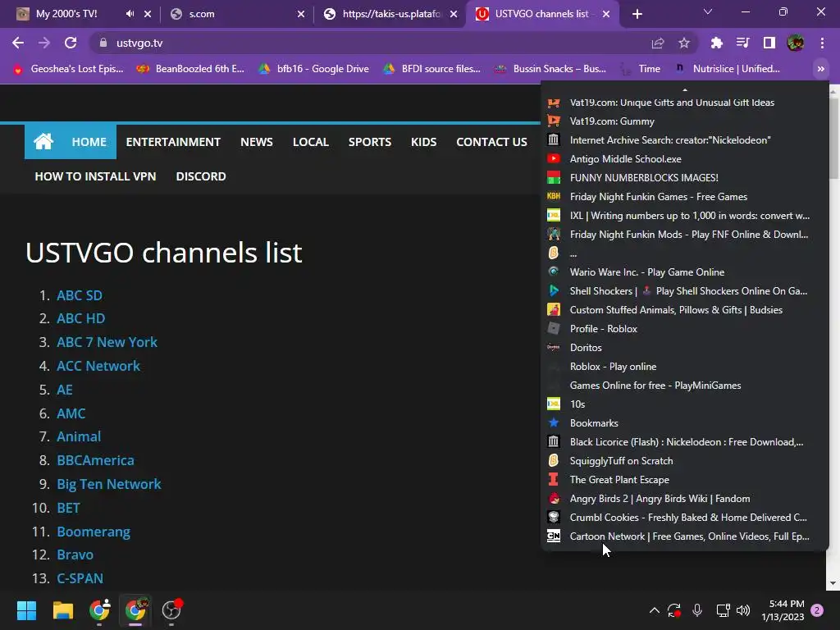
Task: Click the taskbar speaker volume icon
Action: coord(743,610)
